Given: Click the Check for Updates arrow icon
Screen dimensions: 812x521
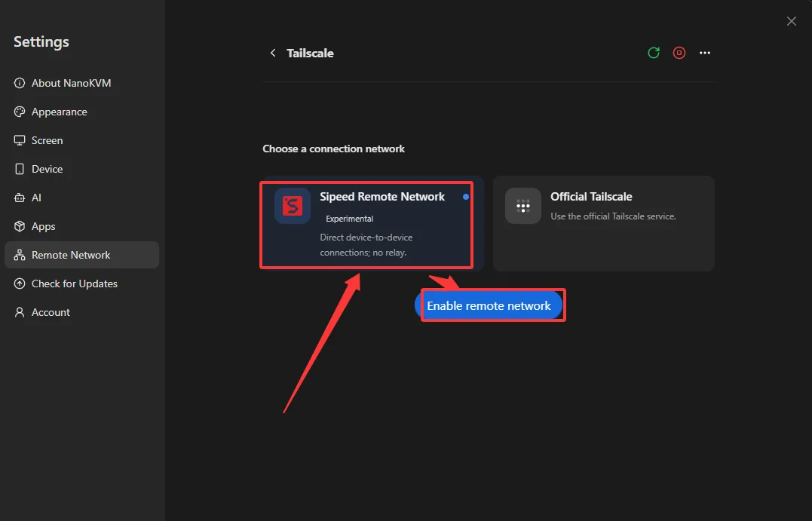Looking at the screenshot, I should point(20,283).
